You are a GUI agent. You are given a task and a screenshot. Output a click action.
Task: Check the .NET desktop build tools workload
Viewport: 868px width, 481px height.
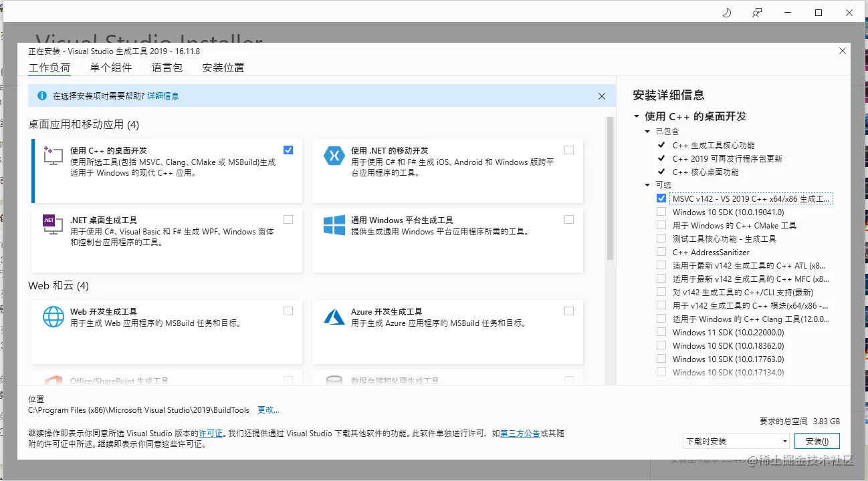click(x=288, y=219)
